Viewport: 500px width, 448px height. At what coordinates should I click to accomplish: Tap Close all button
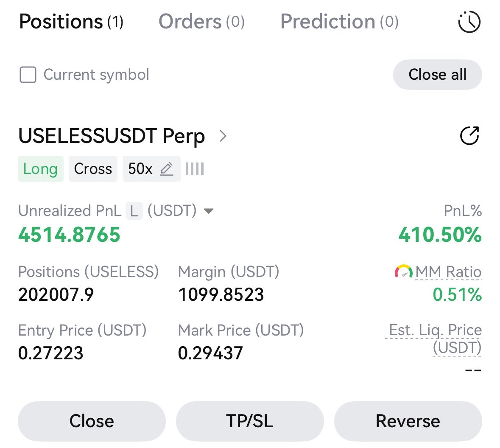[438, 75]
